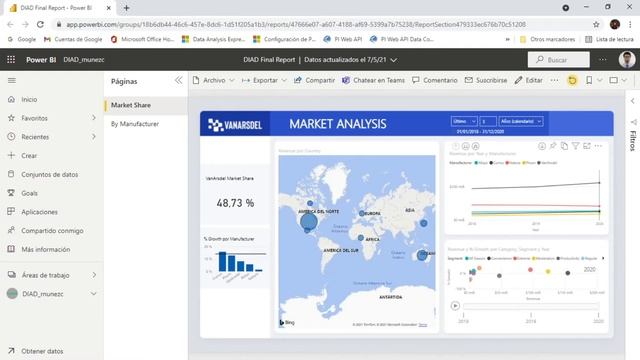
Task: Open the Chrome three-dot menu
Action: (630, 24)
